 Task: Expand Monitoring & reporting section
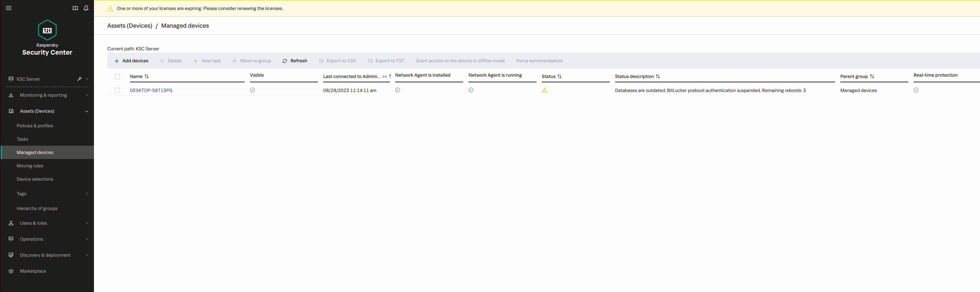(87, 95)
